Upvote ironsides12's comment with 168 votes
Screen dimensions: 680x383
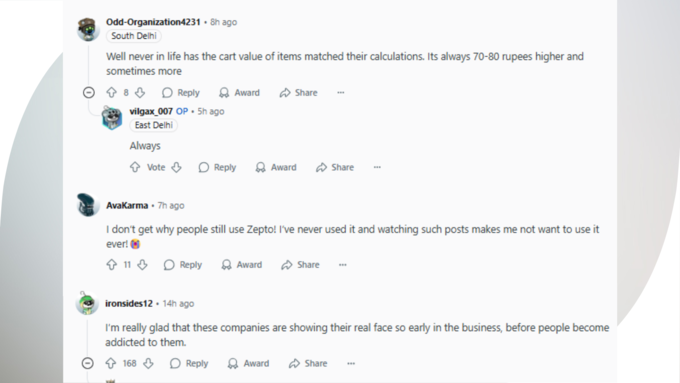pos(111,363)
